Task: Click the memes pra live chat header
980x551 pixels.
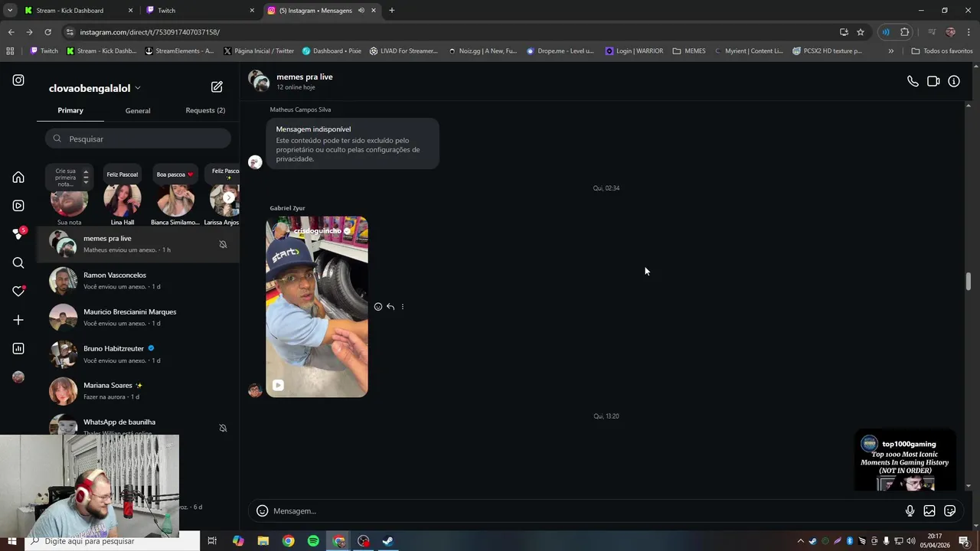Action: (291, 81)
